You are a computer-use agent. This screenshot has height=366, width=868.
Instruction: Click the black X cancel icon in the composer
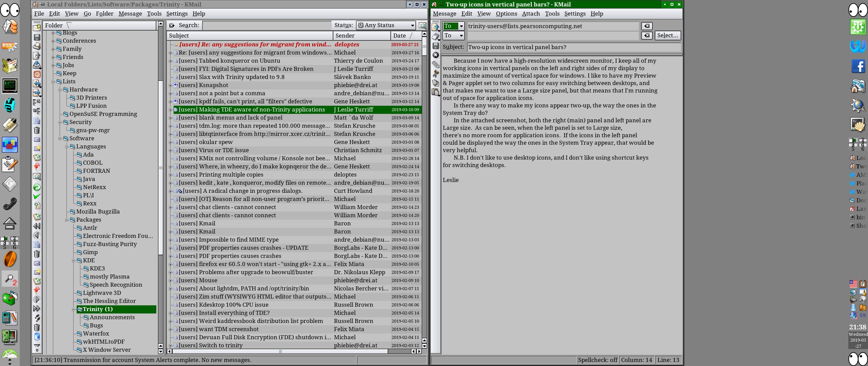click(436, 55)
